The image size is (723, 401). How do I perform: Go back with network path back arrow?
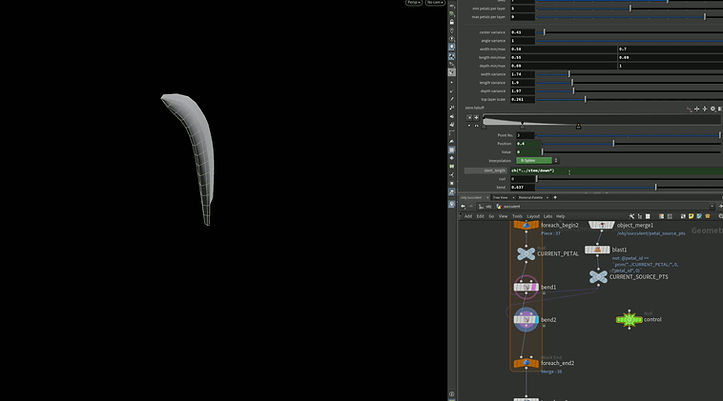(x=463, y=206)
